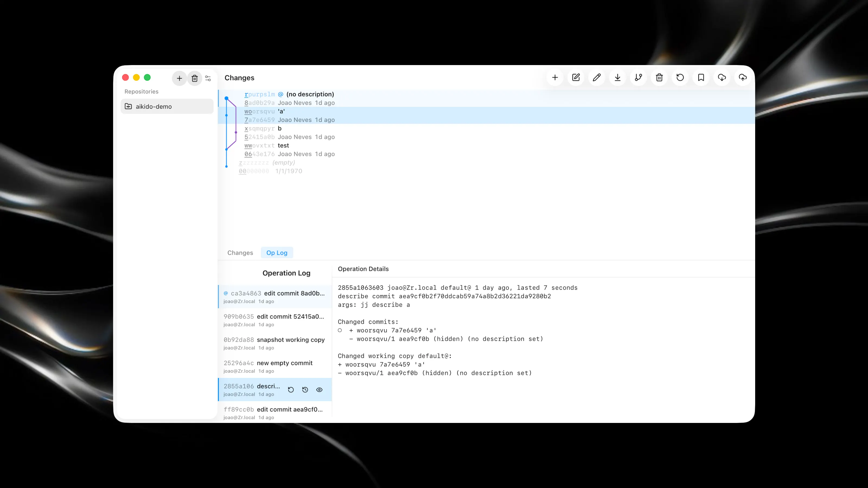Click the 'args: jj describe a' line
The image size is (868, 488).
click(x=374, y=305)
